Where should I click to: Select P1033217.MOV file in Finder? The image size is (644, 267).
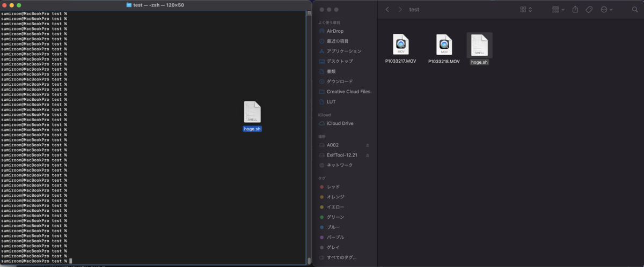click(x=400, y=49)
